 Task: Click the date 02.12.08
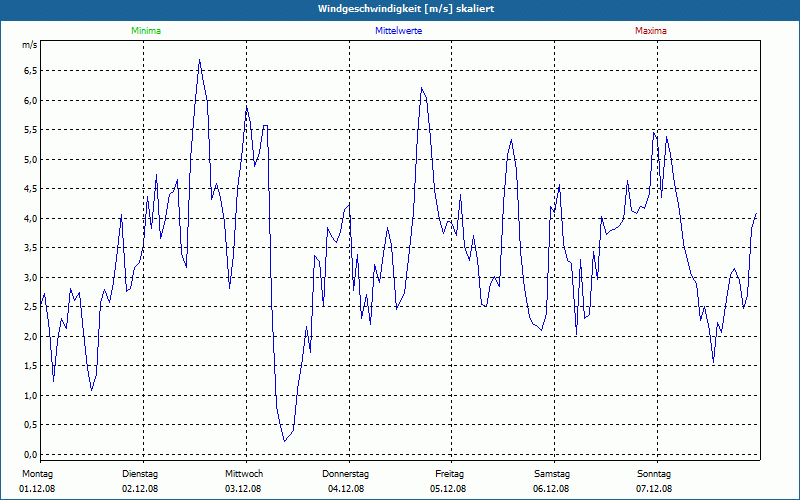coord(140,489)
